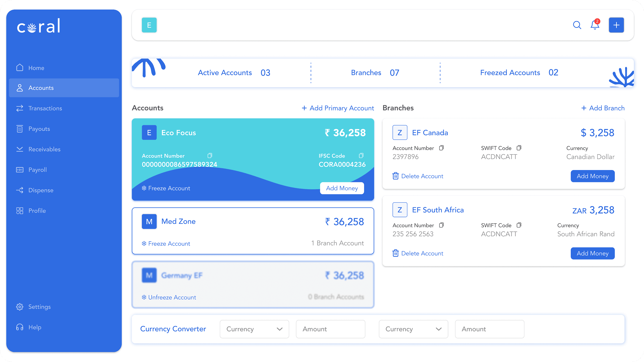The height and width of the screenshot is (362, 644).
Task: Open the notifications bell
Action: 595,25
